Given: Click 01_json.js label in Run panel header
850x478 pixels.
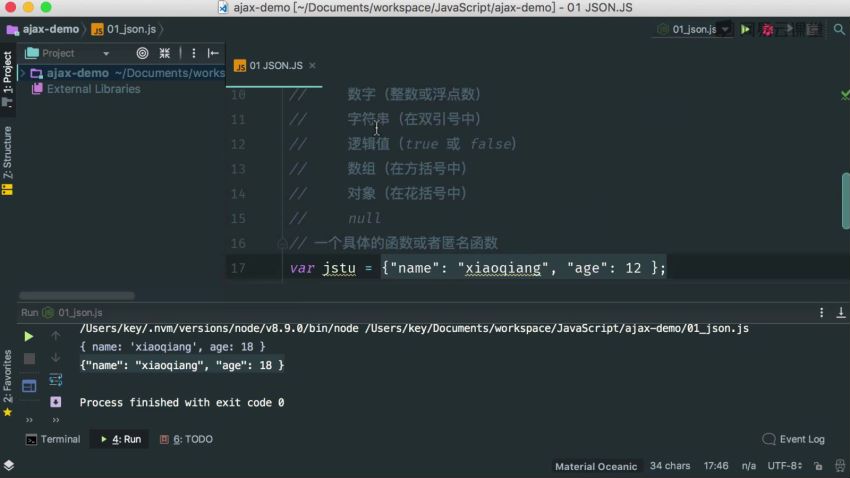Looking at the screenshot, I should (x=80, y=313).
